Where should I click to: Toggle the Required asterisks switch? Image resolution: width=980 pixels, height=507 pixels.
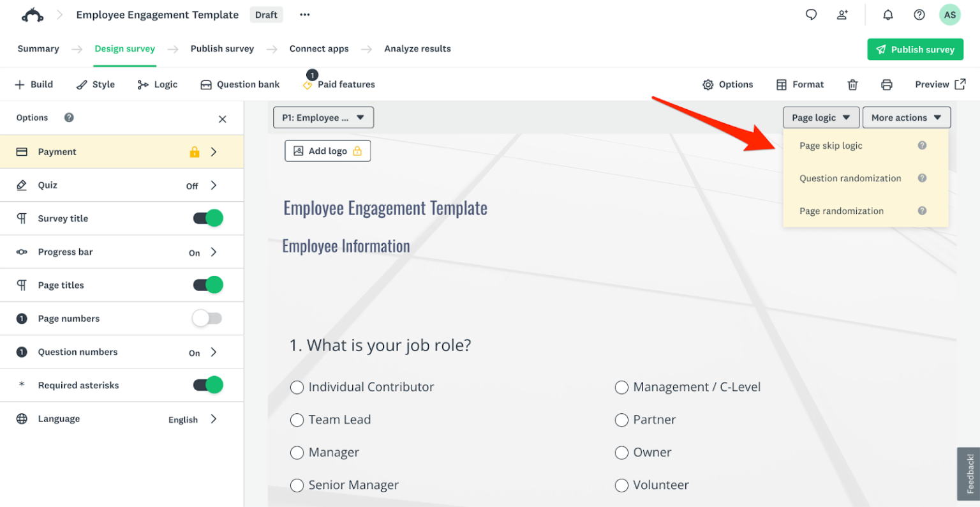pyautogui.click(x=208, y=385)
